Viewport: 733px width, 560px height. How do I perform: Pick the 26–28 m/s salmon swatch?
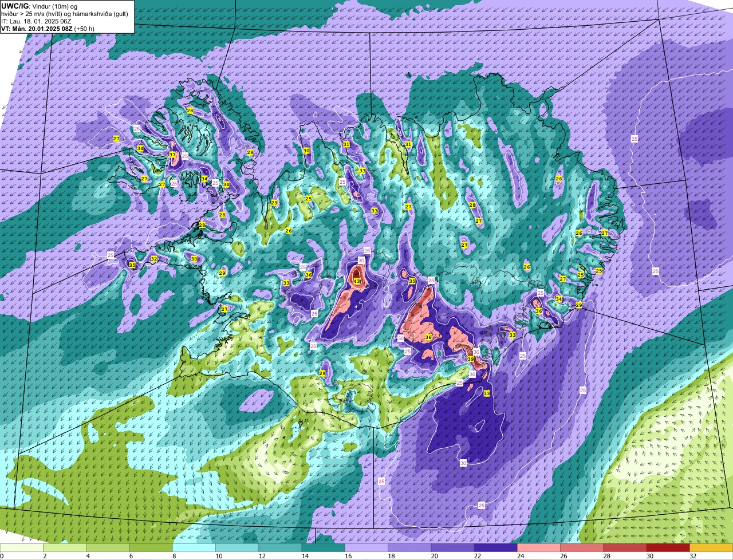[x=582, y=548]
